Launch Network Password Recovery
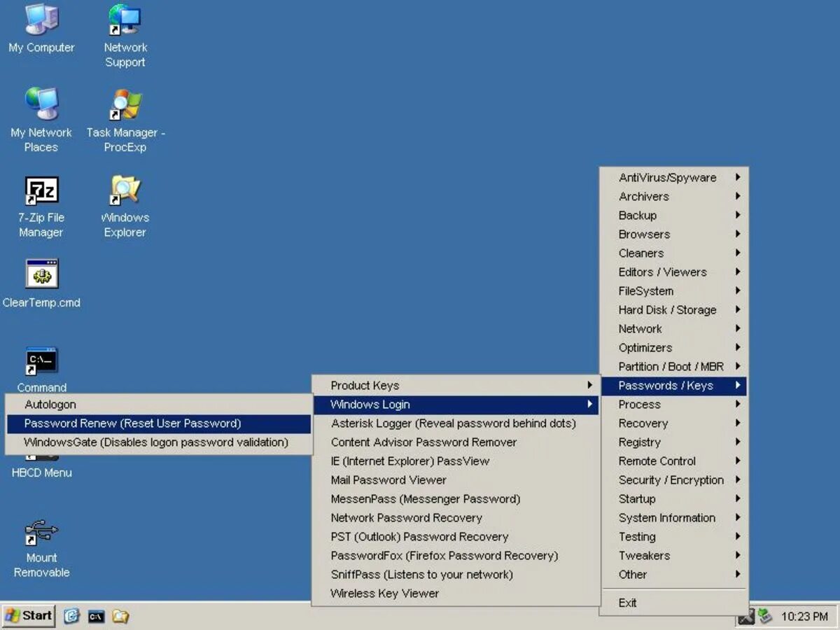Screen dimensions: 840x630 tap(455, 518)
